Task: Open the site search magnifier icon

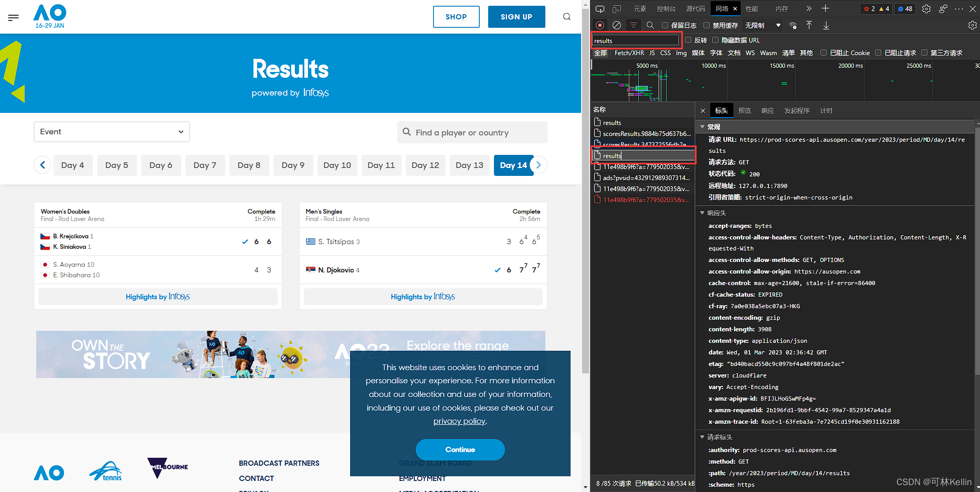Action: pos(567,17)
